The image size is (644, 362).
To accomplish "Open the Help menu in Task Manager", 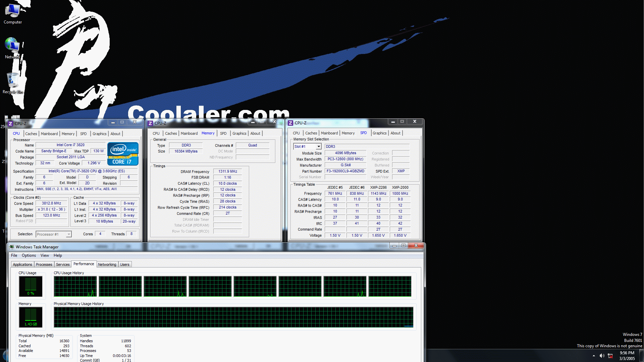I will [x=58, y=255].
